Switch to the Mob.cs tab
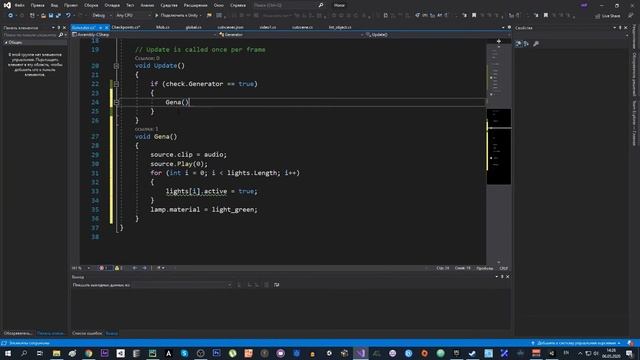Image resolution: width=640 pixels, height=360 pixels. click(162, 27)
